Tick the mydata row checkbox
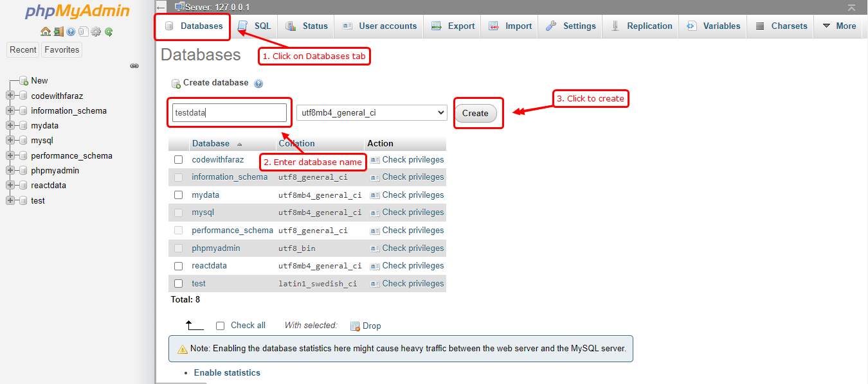Screen dimensions: 868x384 click(x=178, y=195)
